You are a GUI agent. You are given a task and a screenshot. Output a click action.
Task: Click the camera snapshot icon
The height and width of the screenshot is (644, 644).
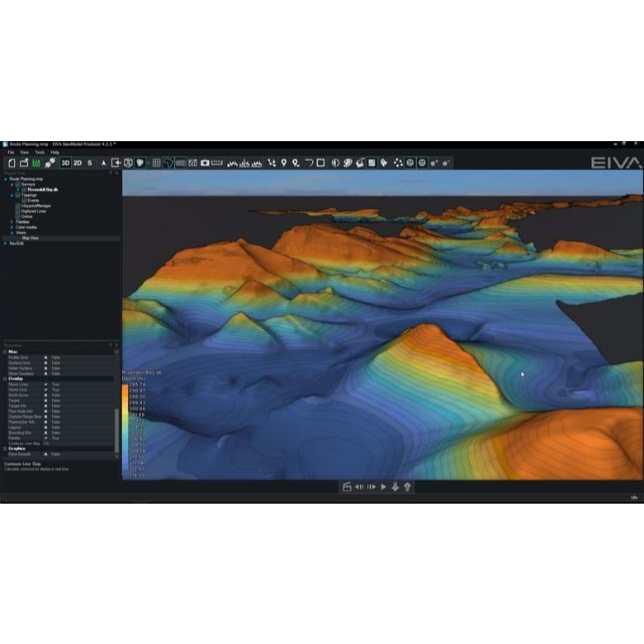(x=205, y=163)
